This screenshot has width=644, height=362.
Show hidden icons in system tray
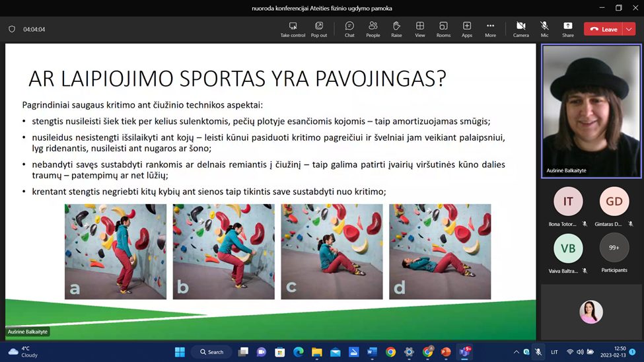tap(515, 352)
